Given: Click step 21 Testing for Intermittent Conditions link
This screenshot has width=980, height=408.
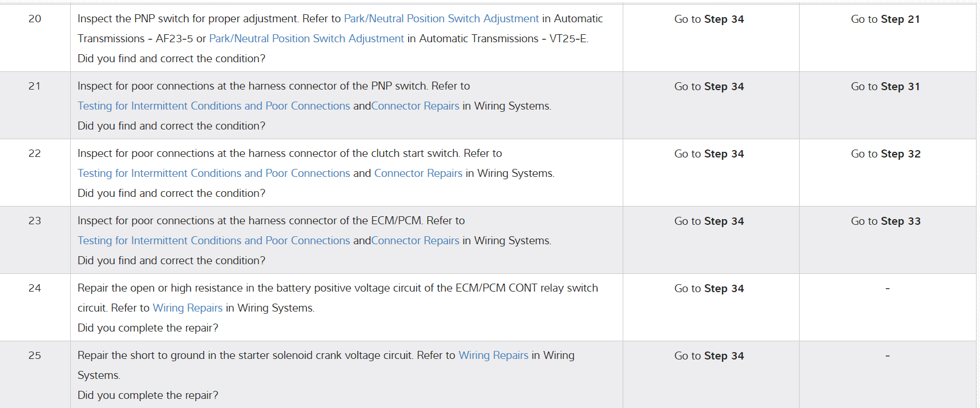Looking at the screenshot, I should 213,106.
